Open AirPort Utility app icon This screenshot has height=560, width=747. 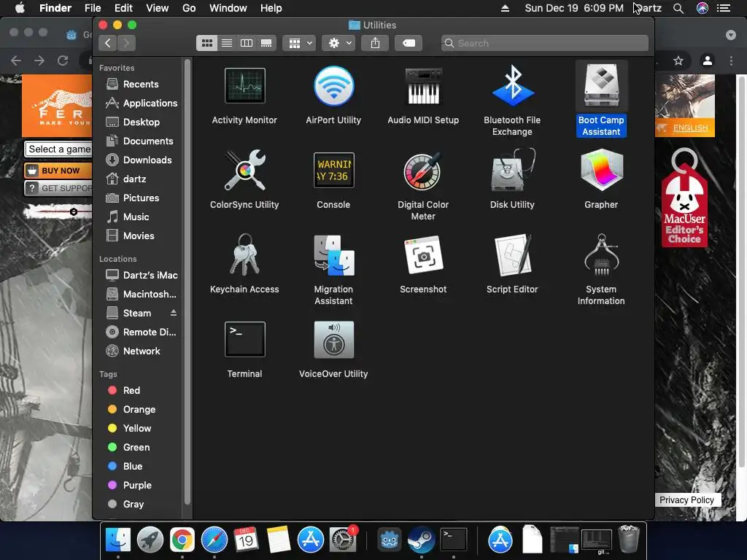coord(333,86)
